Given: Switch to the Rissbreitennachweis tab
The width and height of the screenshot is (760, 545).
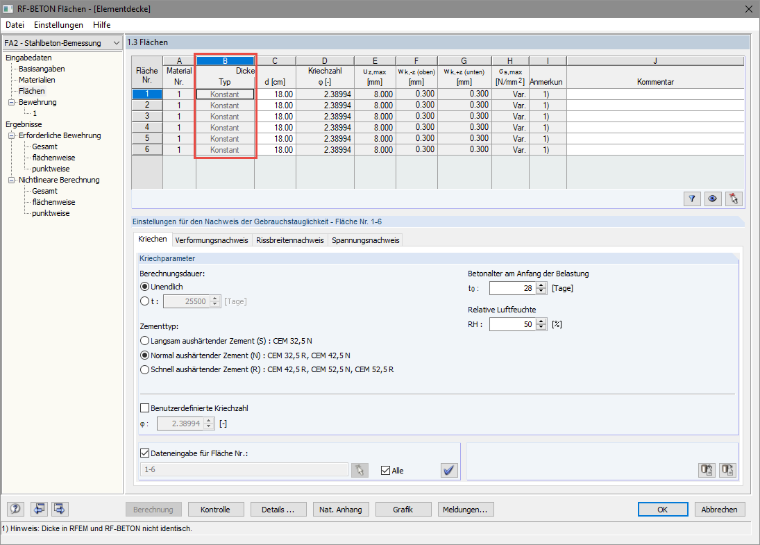Looking at the screenshot, I should tap(290, 240).
